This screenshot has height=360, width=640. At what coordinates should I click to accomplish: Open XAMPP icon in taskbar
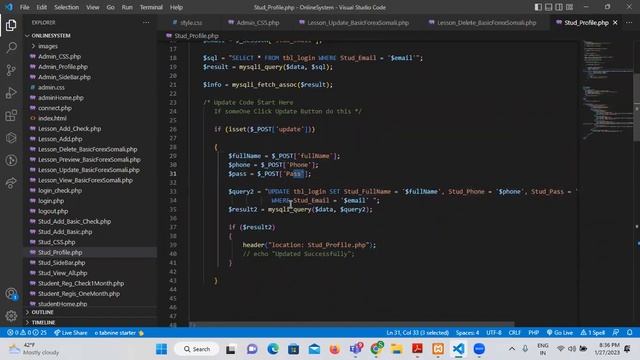(438, 349)
